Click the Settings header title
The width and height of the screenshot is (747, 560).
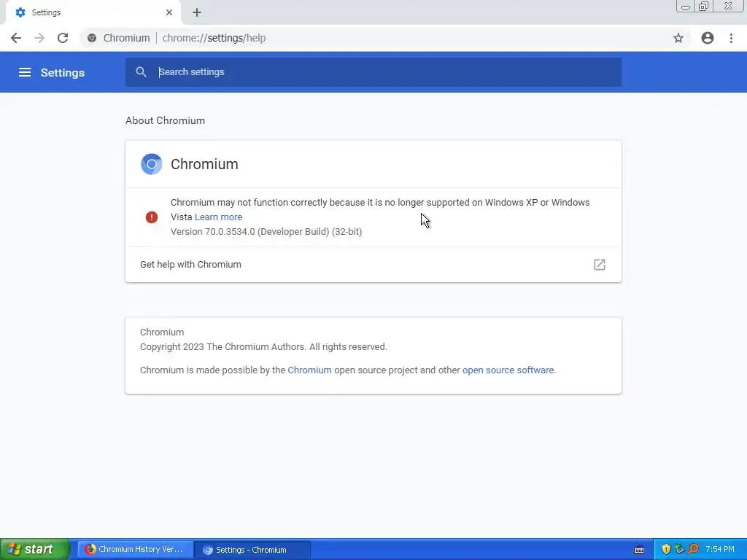pyautogui.click(x=63, y=73)
